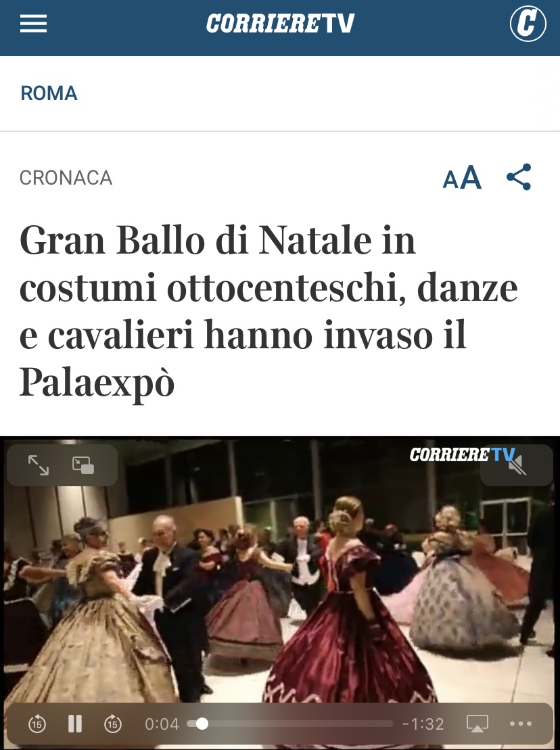Rewind video 15 seconds
Image resolution: width=560 pixels, height=750 pixels.
[37, 724]
